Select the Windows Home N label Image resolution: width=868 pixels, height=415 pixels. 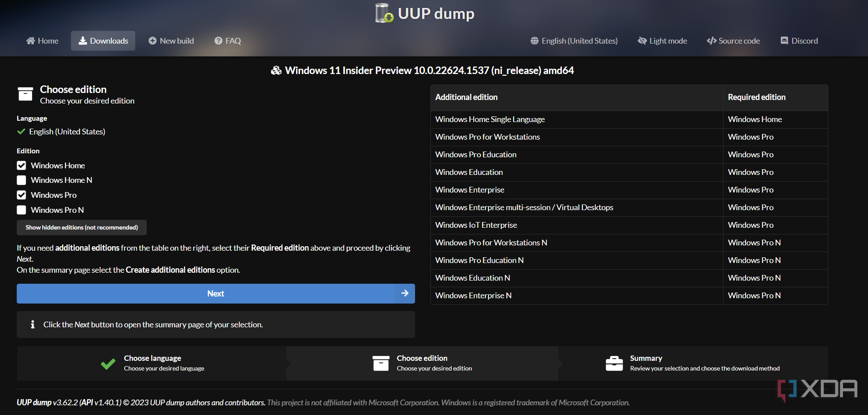tap(61, 180)
